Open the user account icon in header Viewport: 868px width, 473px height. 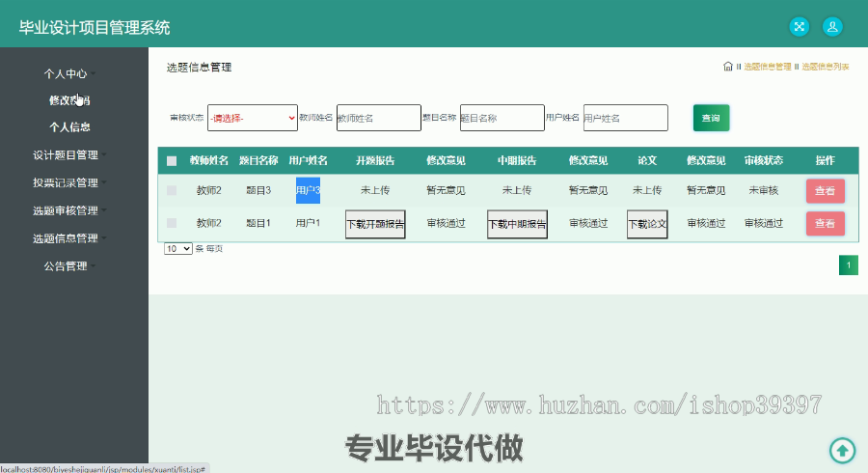tap(832, 27)
